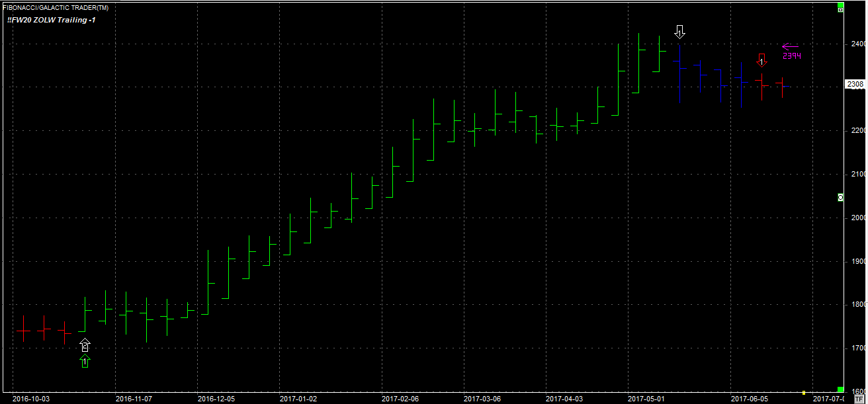Click the red down arrow signal marker
The image size is (868, 404).
761,61
